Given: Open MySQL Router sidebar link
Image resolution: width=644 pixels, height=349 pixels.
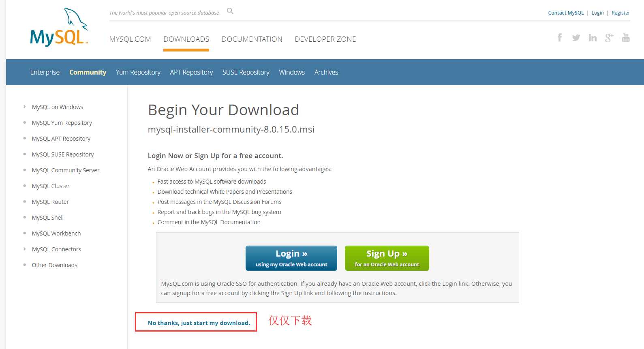Looking at the screenshot, I should pyautogui.click(x=50, y=202).
